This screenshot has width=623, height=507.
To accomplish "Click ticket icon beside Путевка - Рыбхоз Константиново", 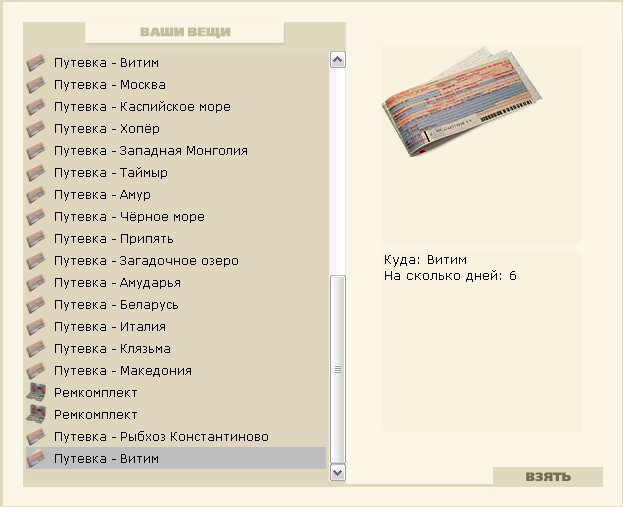I will click(x=36, y=437).
